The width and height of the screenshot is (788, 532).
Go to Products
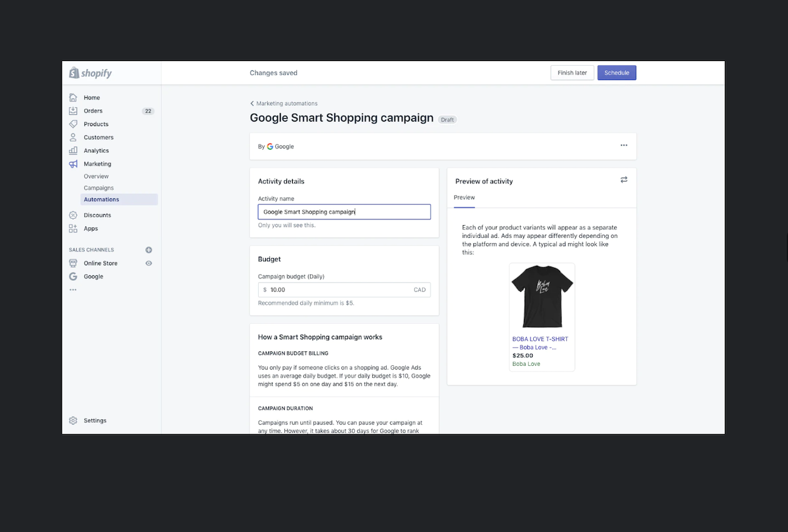(96, 124)
